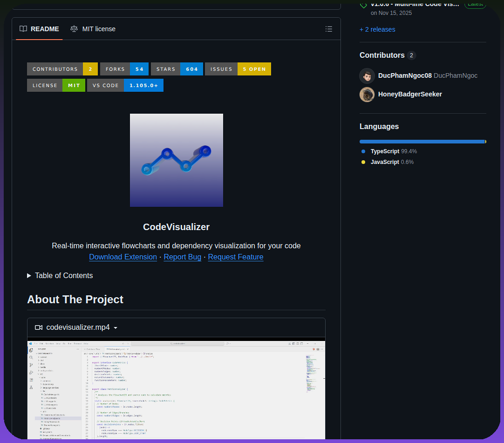Click the README book icon
The width and height of the screenshot is (504, 443).
(23, 29)
